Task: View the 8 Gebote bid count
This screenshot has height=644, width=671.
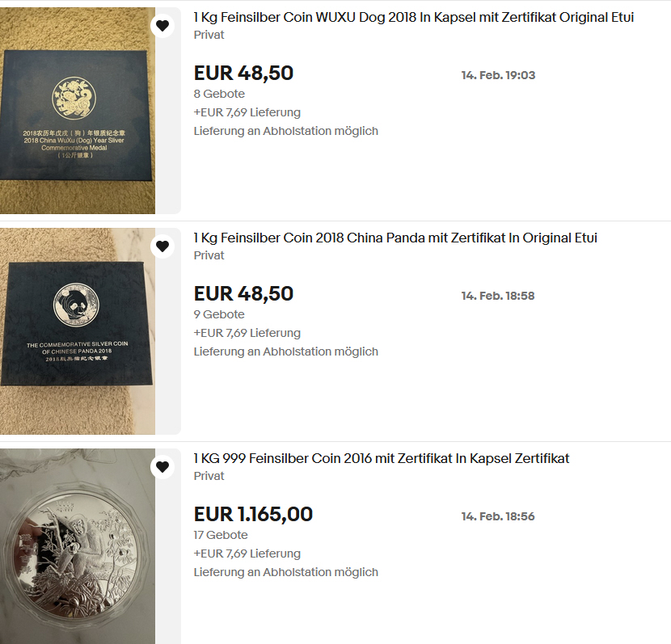Action: (219, 94)
